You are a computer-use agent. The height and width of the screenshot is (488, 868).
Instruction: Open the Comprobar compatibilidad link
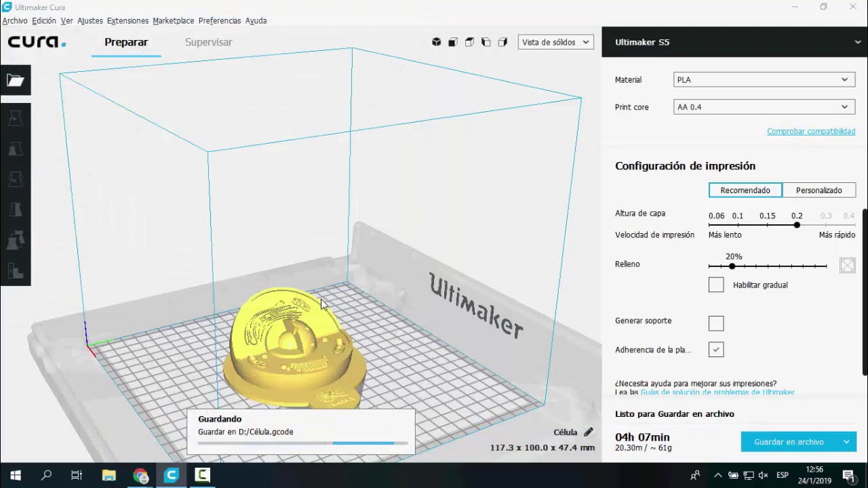[811, 131]
